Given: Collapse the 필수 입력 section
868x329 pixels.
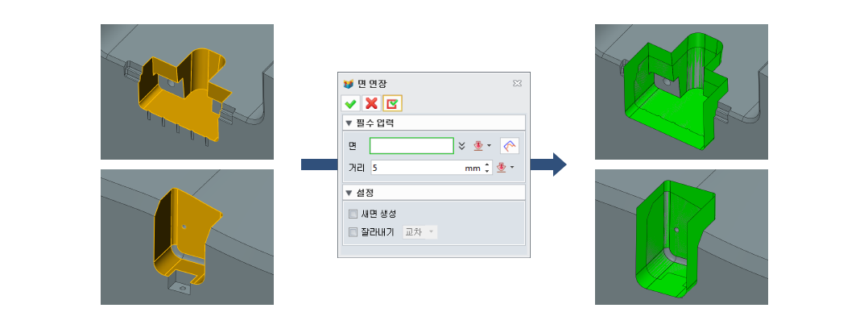Looking at the screenshot, I should [349, 123].
